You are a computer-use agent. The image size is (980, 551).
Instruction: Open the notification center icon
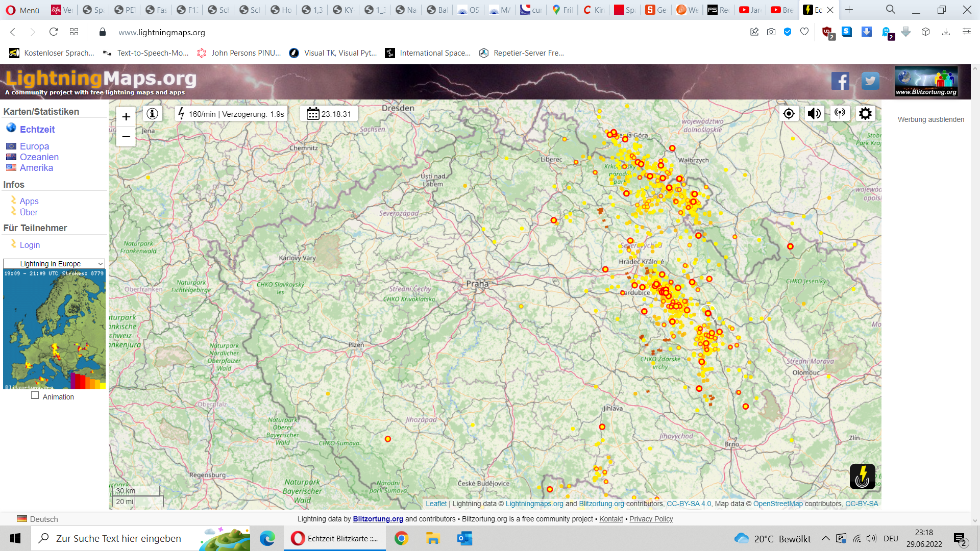960,539
